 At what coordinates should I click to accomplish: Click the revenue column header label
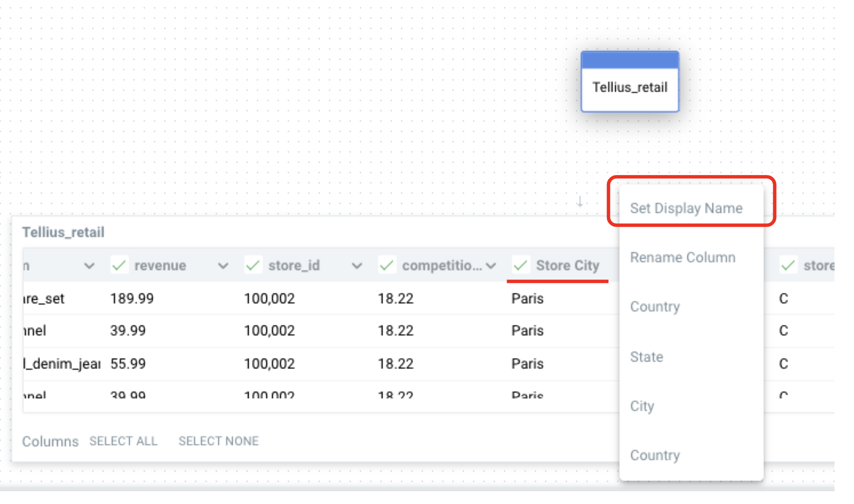click(160, 265)
